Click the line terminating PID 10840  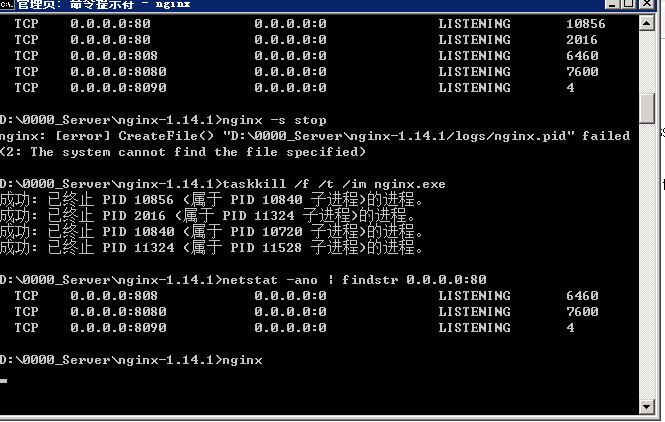tap(211, 232)
